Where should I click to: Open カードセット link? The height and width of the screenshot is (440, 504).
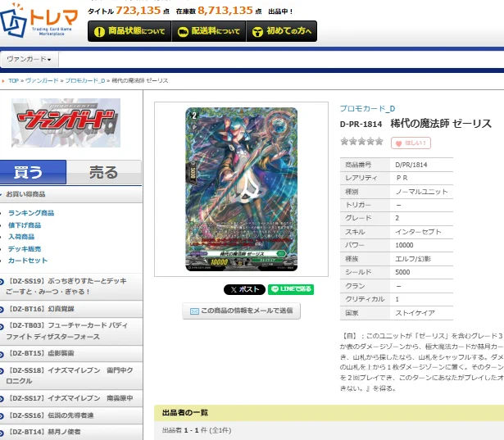point(28,261)
